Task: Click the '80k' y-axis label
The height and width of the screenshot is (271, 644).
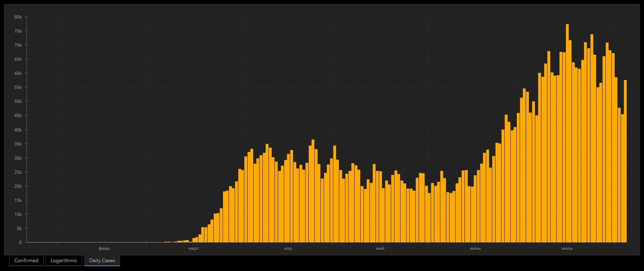Action: tap(18, 17)
